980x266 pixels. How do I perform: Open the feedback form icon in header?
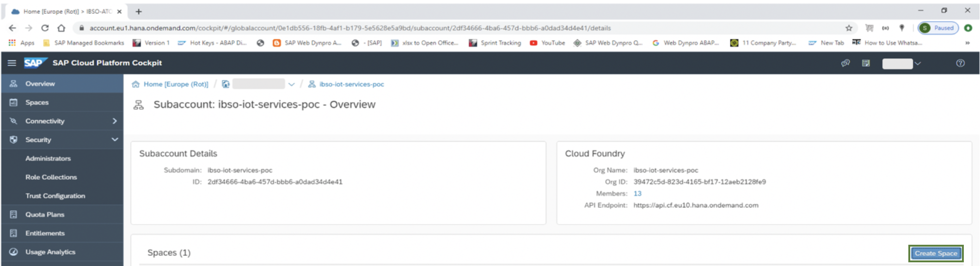pyautogui.click(x=866, y=63)
